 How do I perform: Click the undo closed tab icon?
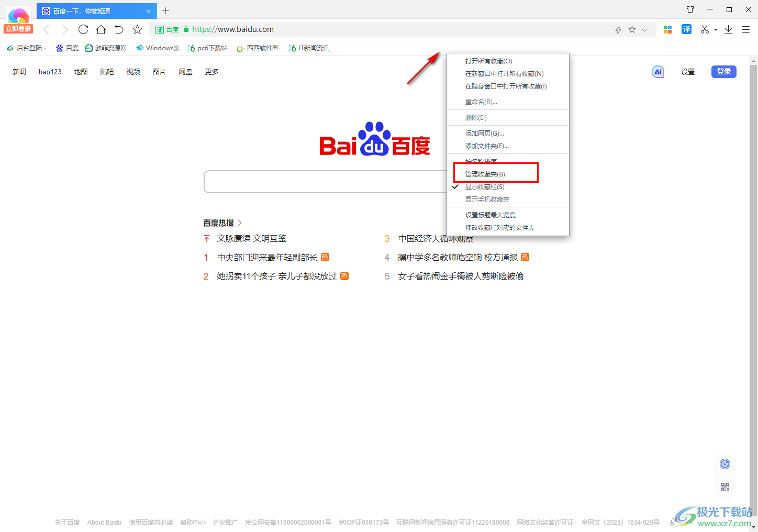(x=119, y=29)
